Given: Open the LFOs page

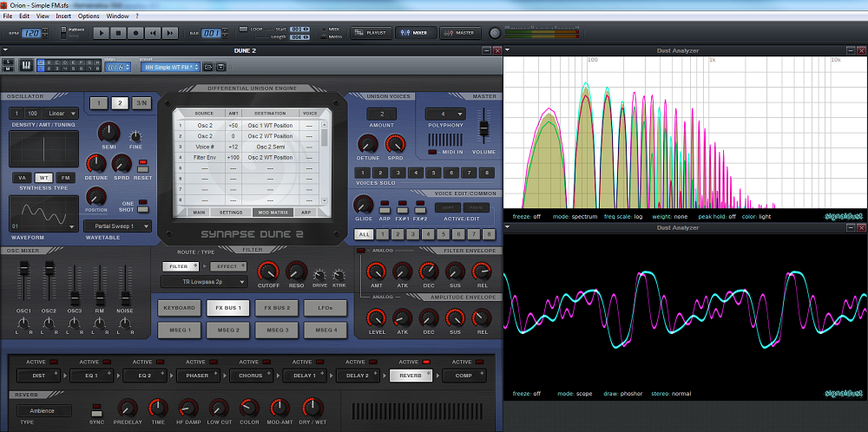Looking at the screenshot, I should [325, 308].
